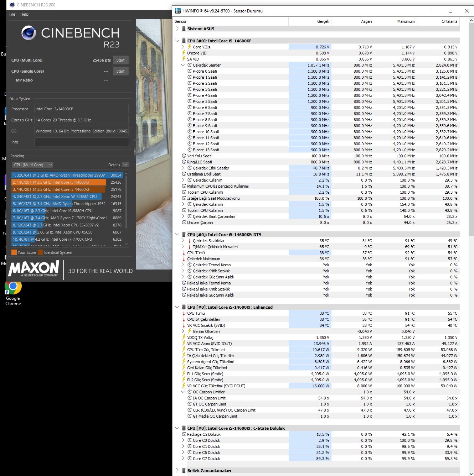474x476 pixels.
Task: Expand the Çekirdek Sıcaklıklar row
Action: [183, 240]
